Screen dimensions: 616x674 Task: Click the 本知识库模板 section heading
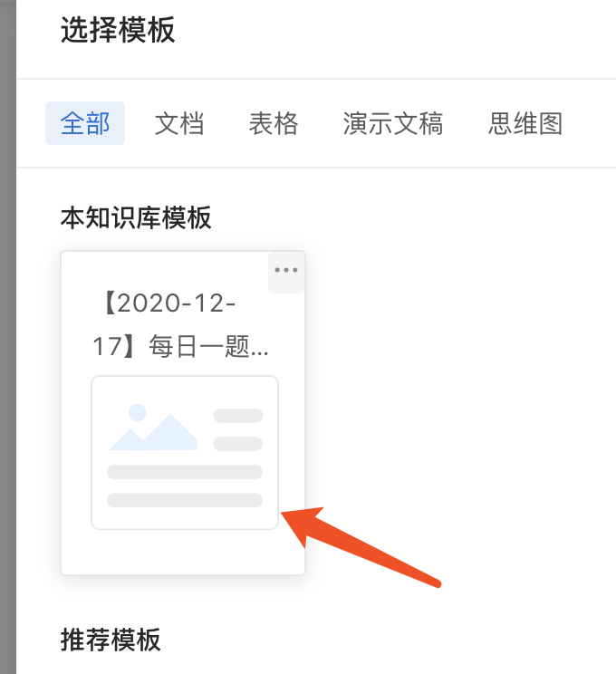[136, 217]
